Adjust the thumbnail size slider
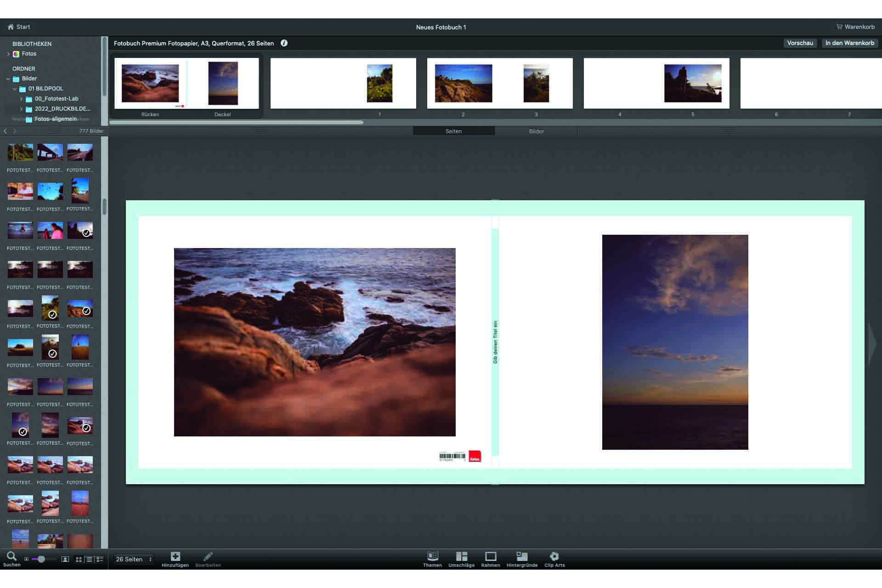882x588 pixels. pos(41,559)
